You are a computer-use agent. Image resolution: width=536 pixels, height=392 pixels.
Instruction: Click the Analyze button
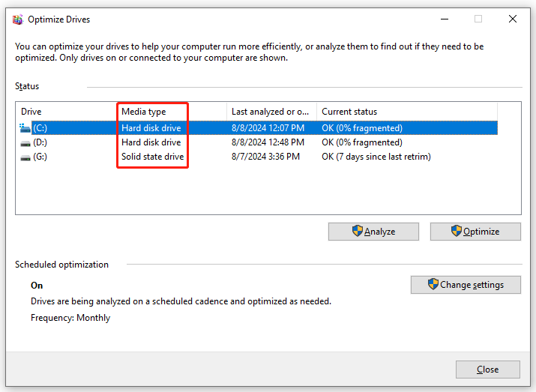pyautogui.click(x=373, y=232)
